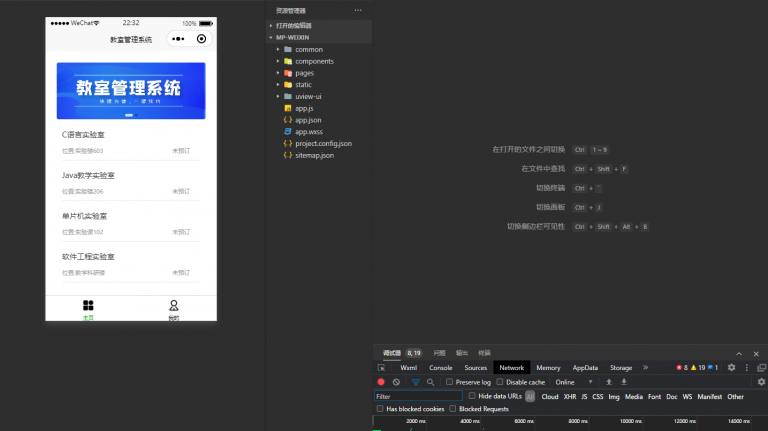Open explorer panel more actions ellipsis
This screenshot has height=431, width=768.
point(358,10)
